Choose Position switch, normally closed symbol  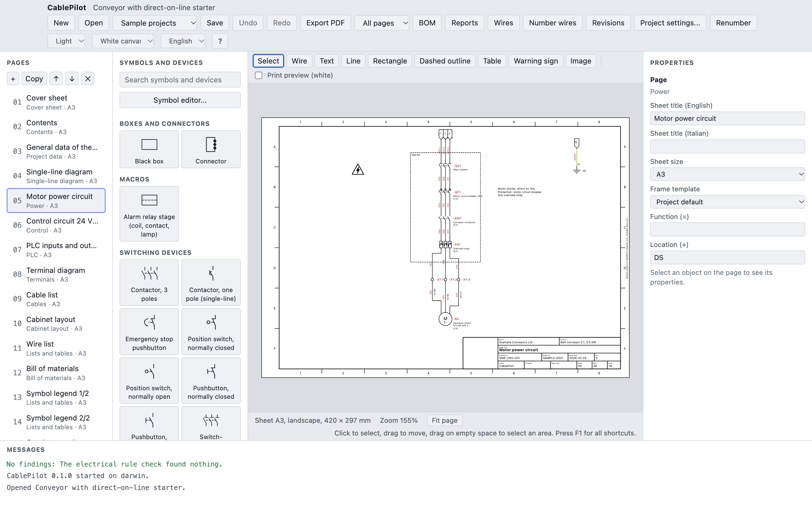(x=211, y=332)
